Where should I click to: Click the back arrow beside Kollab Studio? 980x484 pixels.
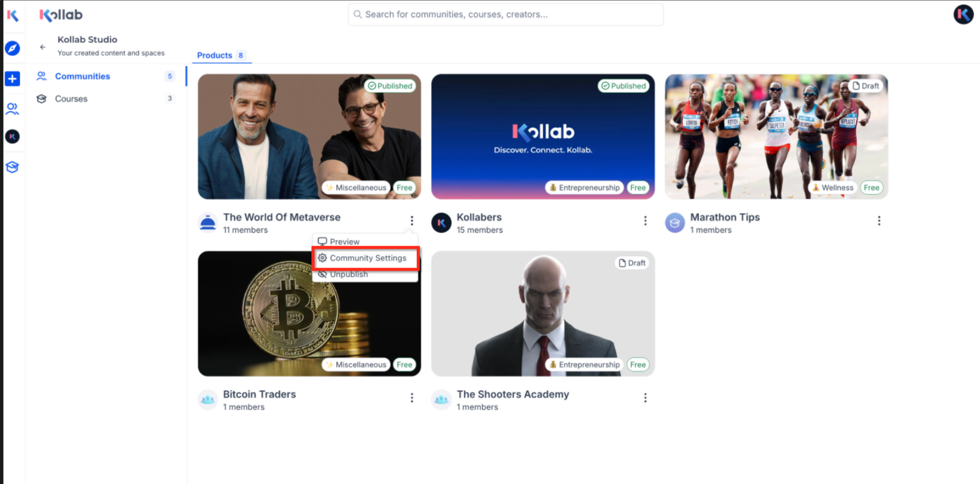click(42, 47)
